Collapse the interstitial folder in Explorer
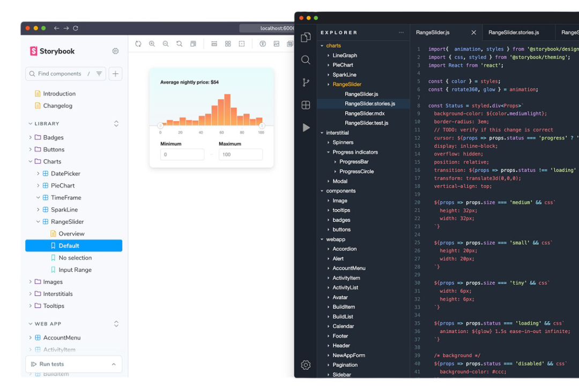This screenshot has height=392, width=579. click(x=334, y=132)
